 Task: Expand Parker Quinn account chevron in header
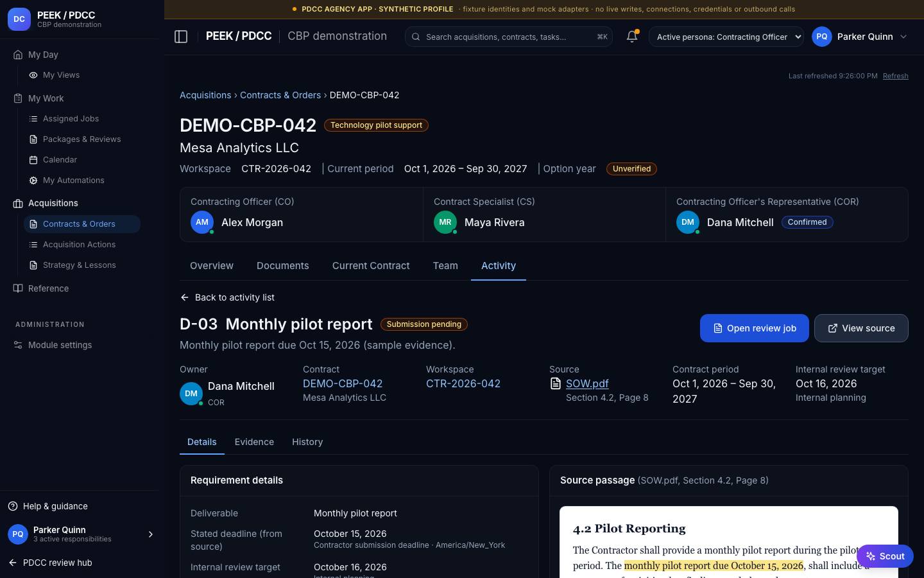(903, 37)
